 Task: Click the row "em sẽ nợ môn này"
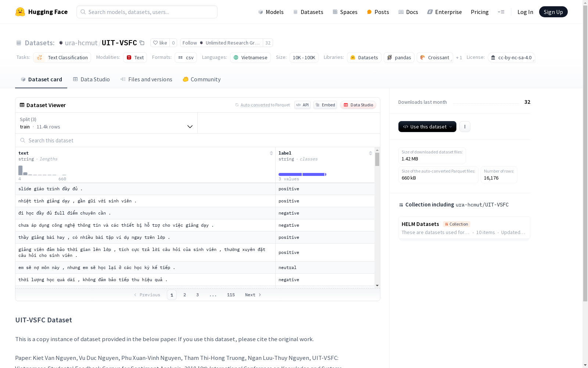(195, 268)
